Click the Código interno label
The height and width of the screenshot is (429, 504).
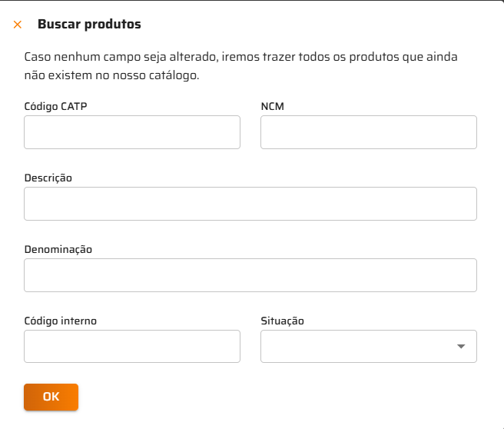click(60, 321)
